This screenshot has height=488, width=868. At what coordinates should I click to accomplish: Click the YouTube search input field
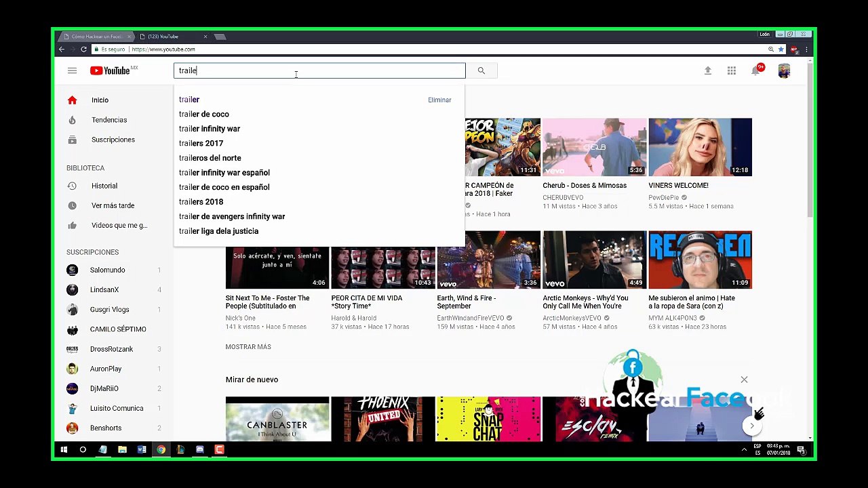click(x=319, y=70)
